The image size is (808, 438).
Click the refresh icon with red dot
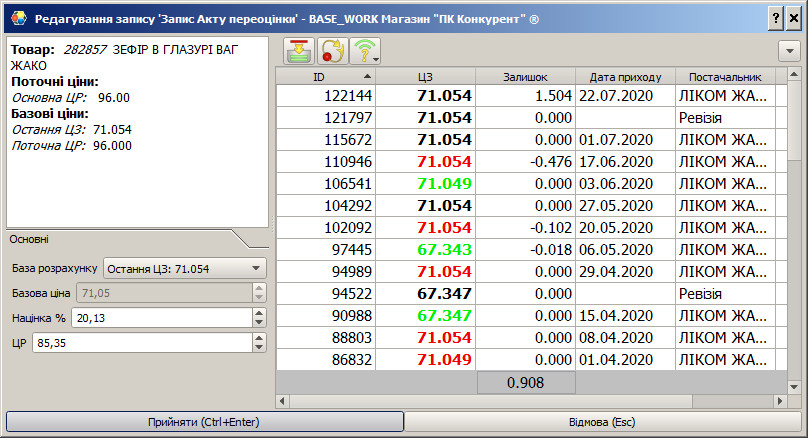(332, 51)
